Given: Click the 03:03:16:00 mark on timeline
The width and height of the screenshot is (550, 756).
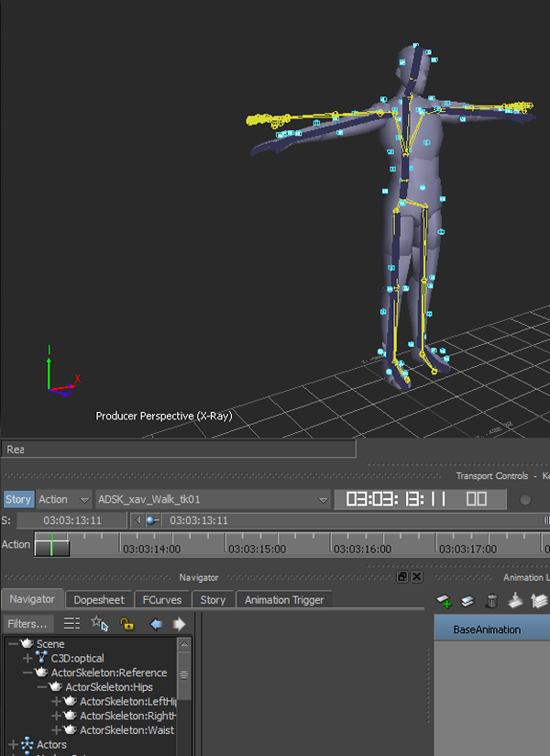Looking at the screenshot, I should click(362, 549).
